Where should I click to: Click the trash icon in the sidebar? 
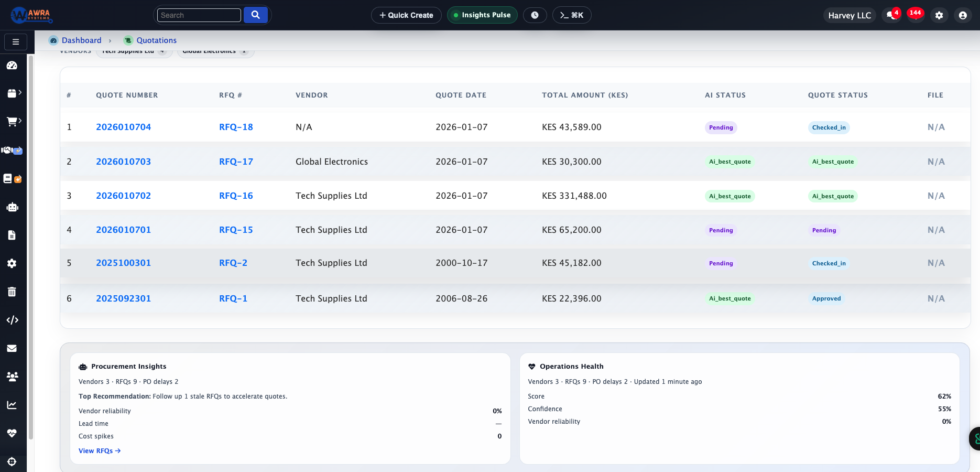12,292
